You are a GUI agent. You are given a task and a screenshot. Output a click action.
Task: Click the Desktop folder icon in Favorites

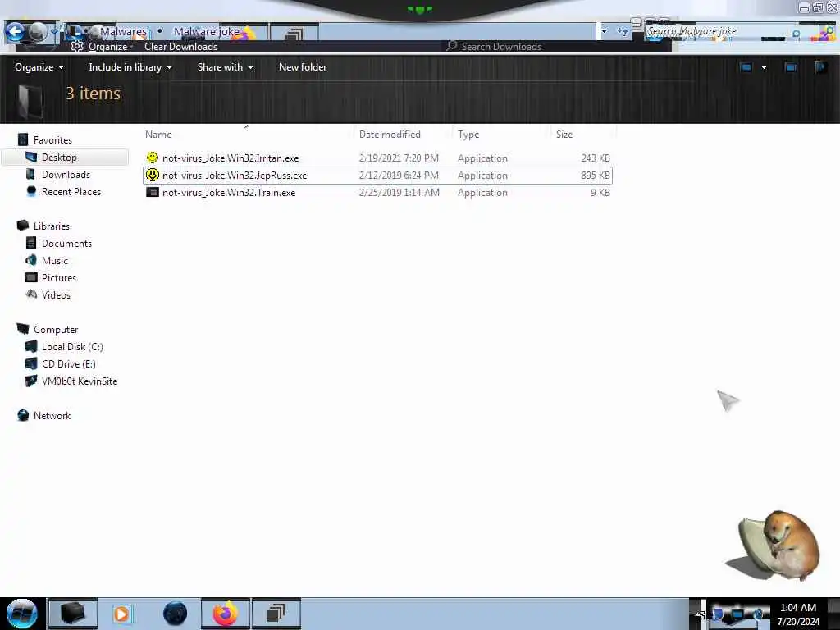coord(31,157)
